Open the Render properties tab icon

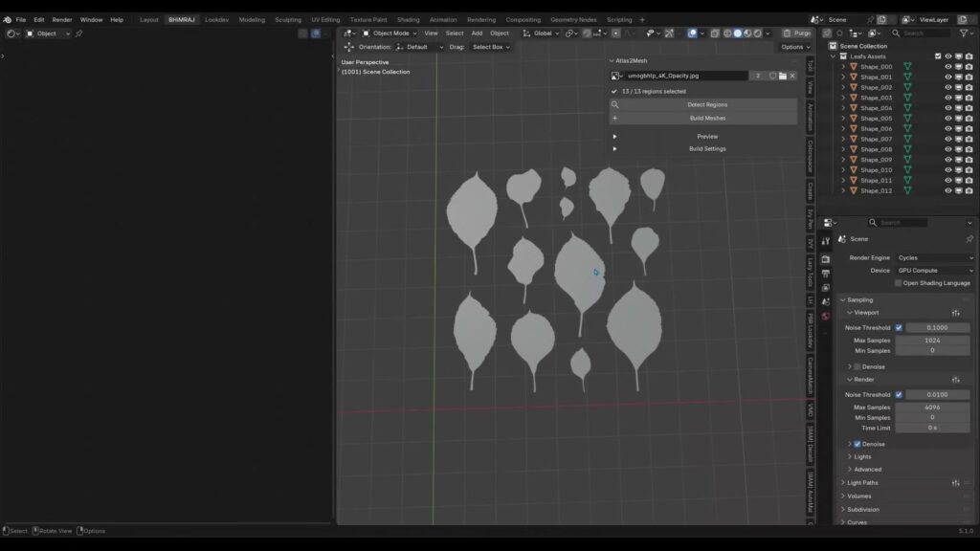(826, 259)
